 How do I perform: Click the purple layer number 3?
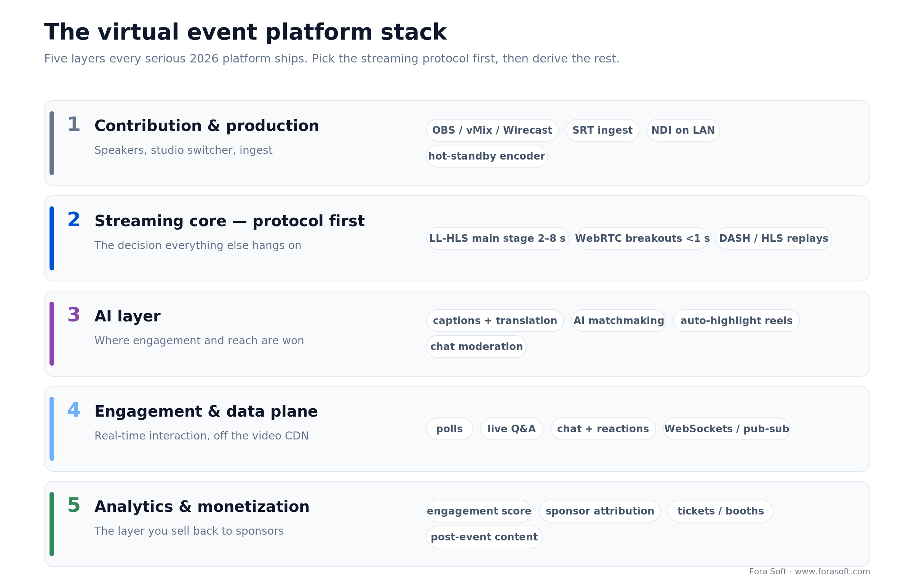point(74,315)
